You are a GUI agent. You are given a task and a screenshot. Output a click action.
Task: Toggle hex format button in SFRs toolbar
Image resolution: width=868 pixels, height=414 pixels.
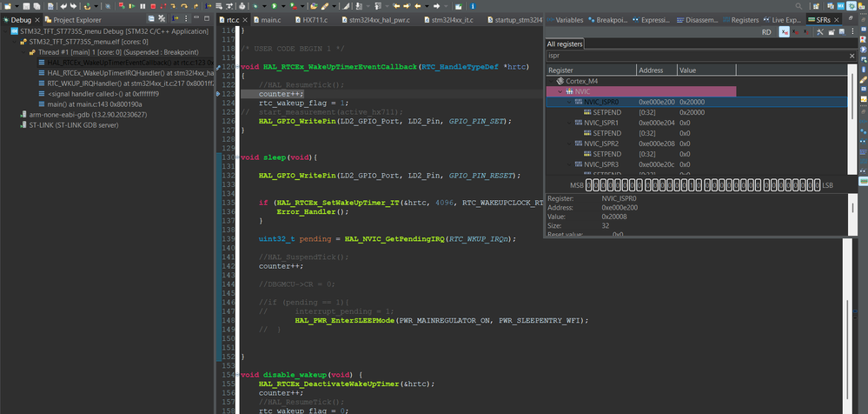point(785,31)
